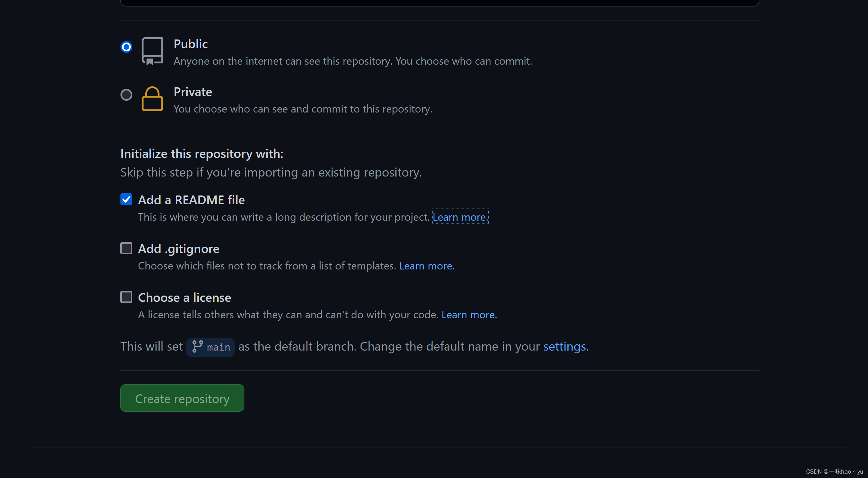Click 'Initialize this repository with:' heading
The image size is (868, 478).
202,154
